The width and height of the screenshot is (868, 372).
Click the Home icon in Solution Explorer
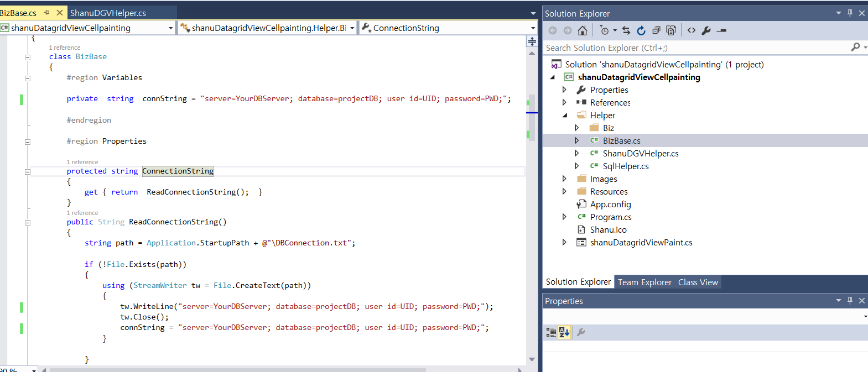582,30
